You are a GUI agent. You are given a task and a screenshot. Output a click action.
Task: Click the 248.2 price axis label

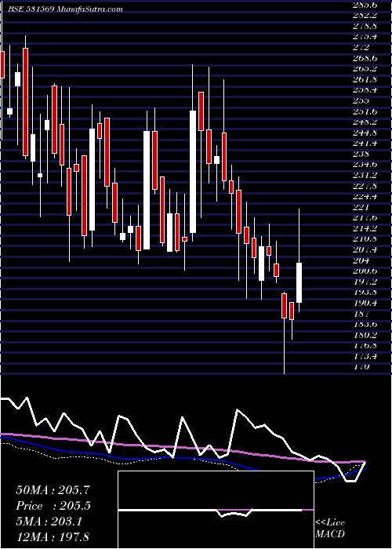[x=365, y=122]
